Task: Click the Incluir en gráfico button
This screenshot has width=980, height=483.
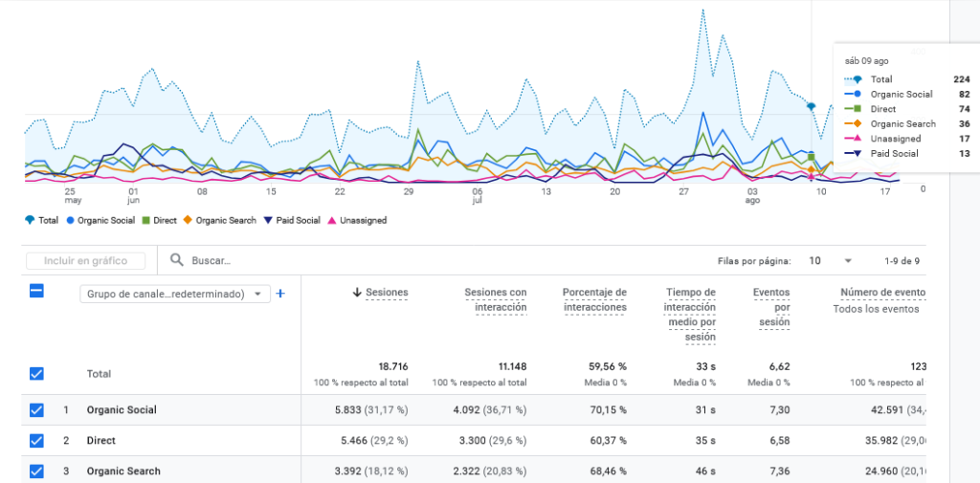Action: point(86,260)
